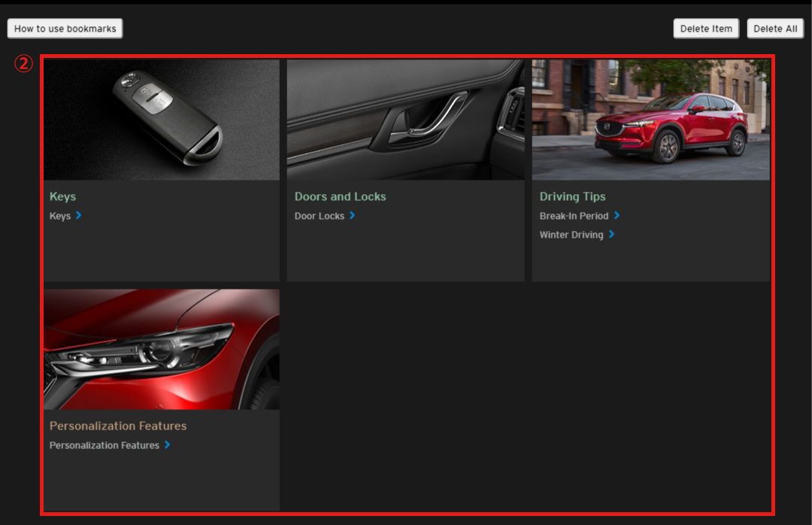Click arrow beside Personalization Features link
This screenshot has width=812, height=525.
coord(167,445)
